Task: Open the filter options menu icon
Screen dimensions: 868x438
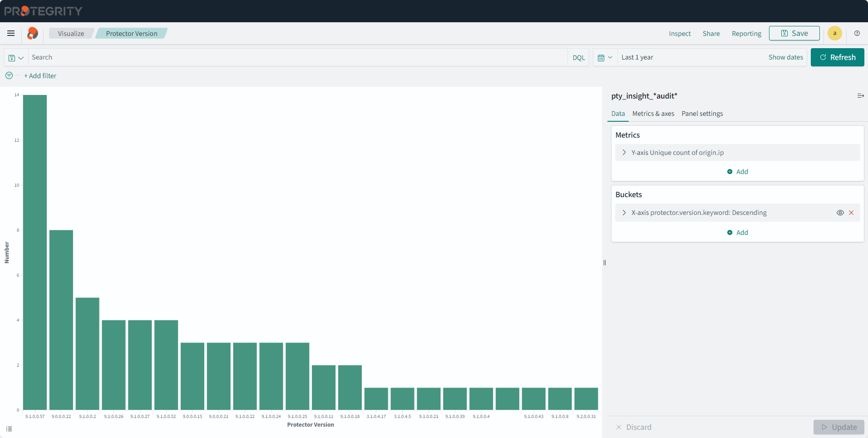Action: tap(9, 76)
